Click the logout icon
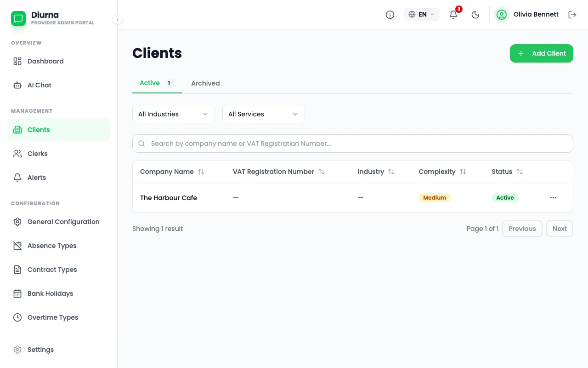Image resolution: width=588 pixels, height=368 pixels. 572,15
